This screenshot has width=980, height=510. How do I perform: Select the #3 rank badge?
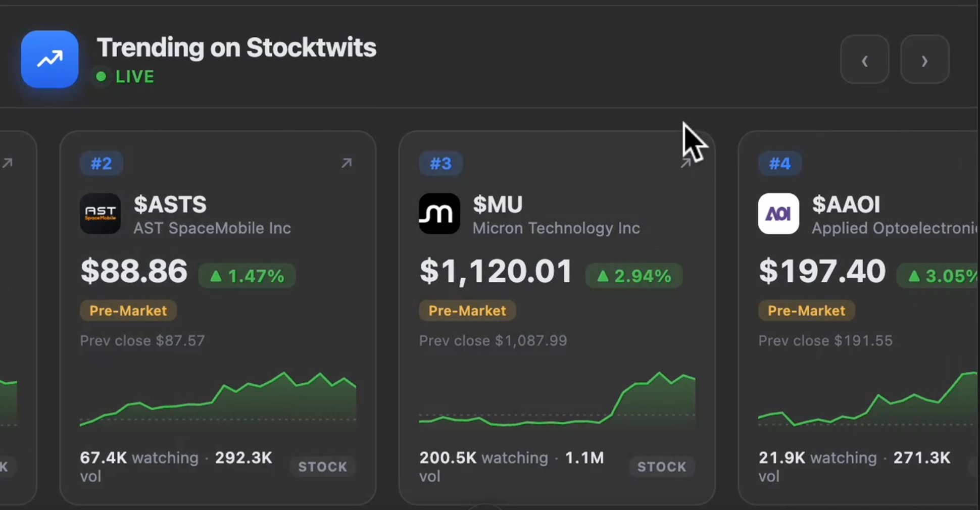pos(440,163)
